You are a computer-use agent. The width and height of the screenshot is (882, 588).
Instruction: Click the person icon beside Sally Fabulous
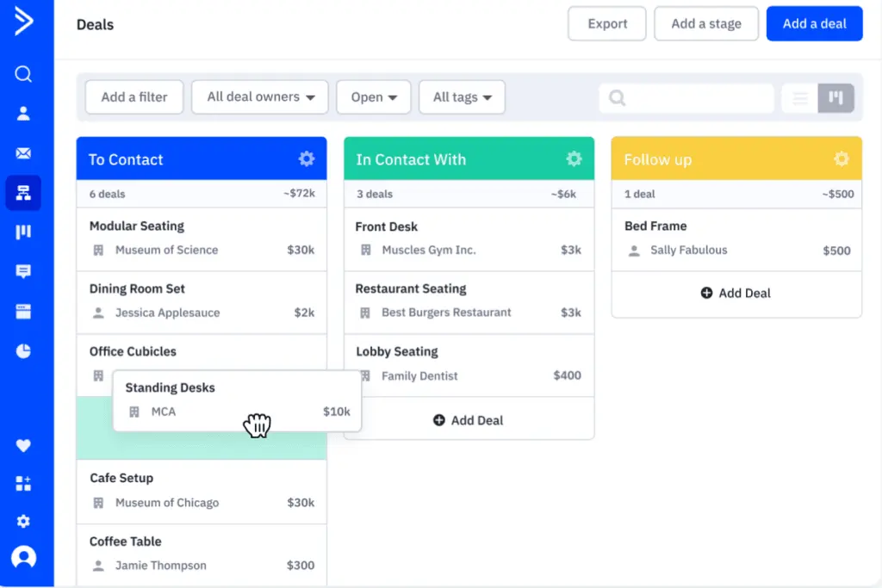[x=634, y=251]
